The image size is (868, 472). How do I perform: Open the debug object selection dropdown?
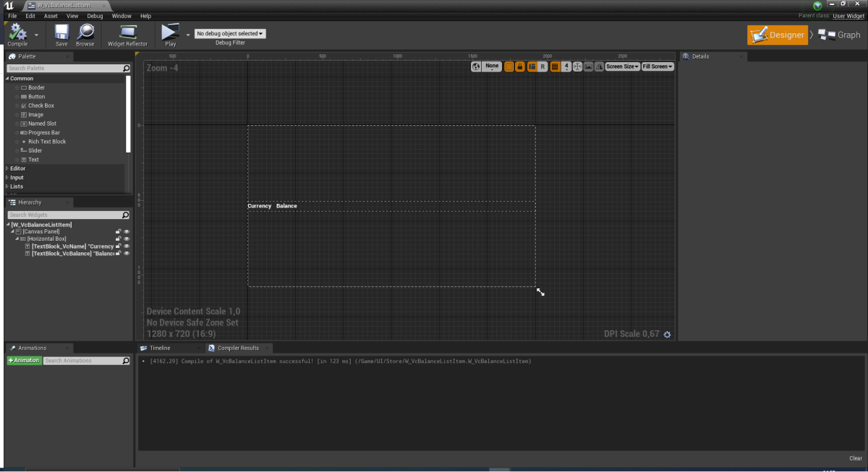coord(230,33)
